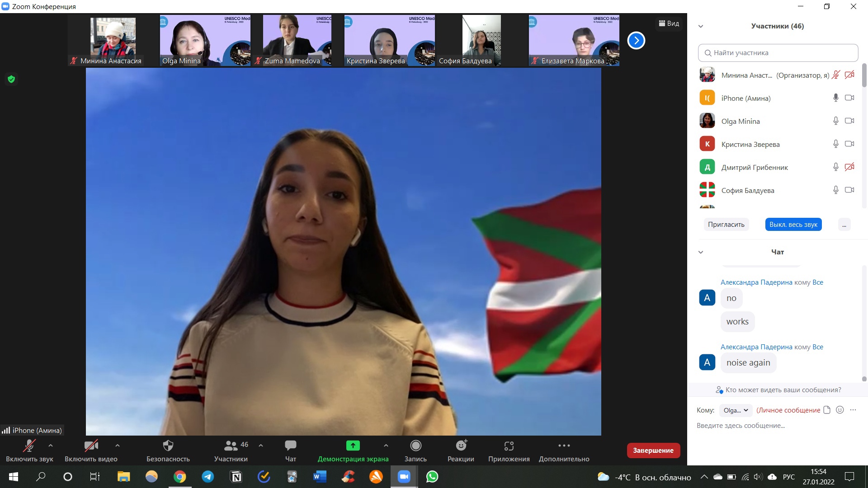This screenshot has height=488, width=868.
Task: Toggle microphone for iPhone (Амина)
Action: click(836, 98)
